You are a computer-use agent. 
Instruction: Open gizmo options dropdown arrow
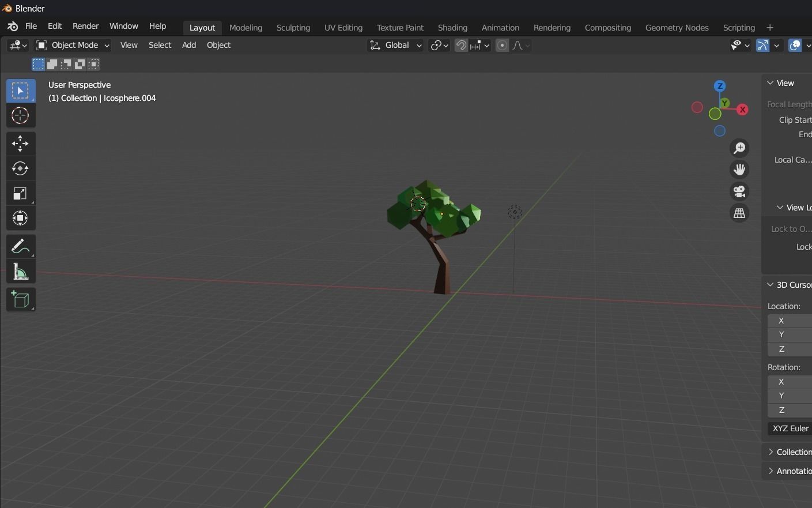(777, 45)
